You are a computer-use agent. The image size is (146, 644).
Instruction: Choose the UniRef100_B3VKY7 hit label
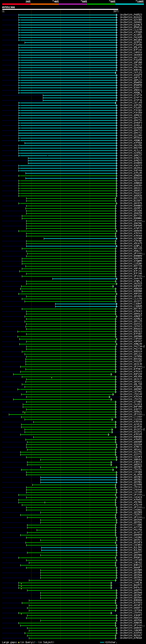[131, 88]
